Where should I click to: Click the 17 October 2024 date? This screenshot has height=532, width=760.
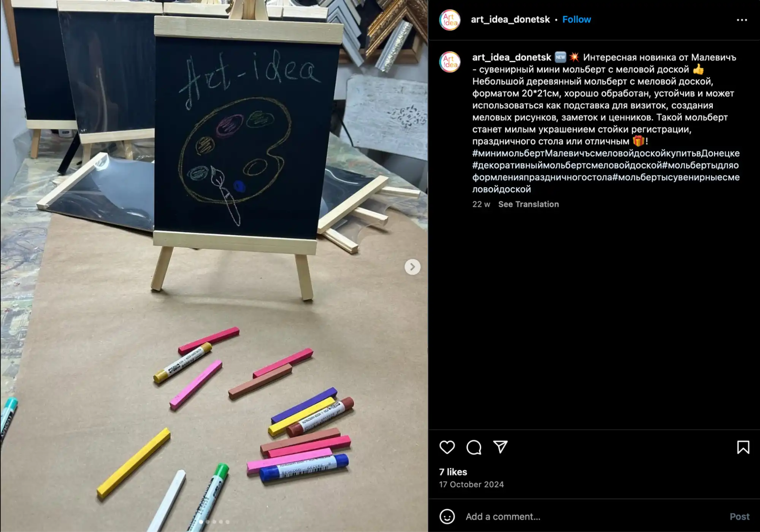tap(471, 484)
